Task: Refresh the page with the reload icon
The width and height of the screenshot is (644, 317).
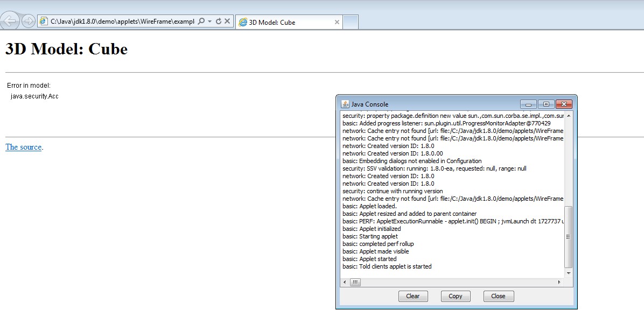Action: (x=218, y=22)
